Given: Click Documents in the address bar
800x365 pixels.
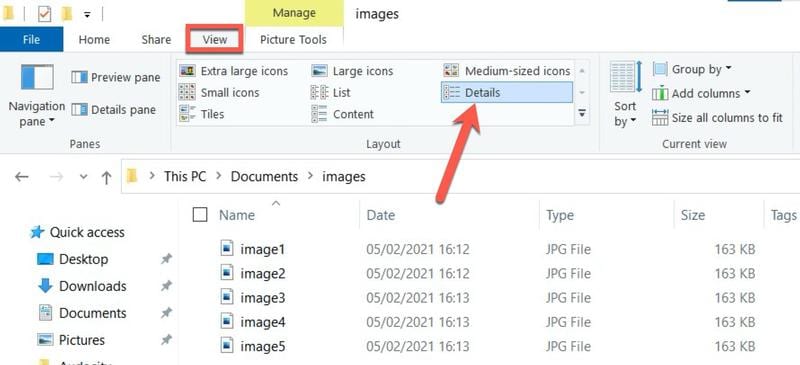Looking at the screenshot, I should pos(264,177).
